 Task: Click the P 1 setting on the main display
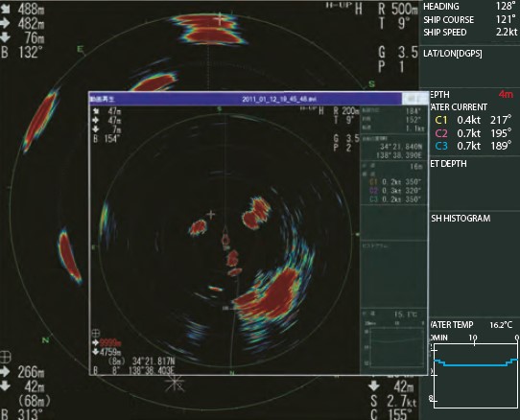click(x=391, y=66)
